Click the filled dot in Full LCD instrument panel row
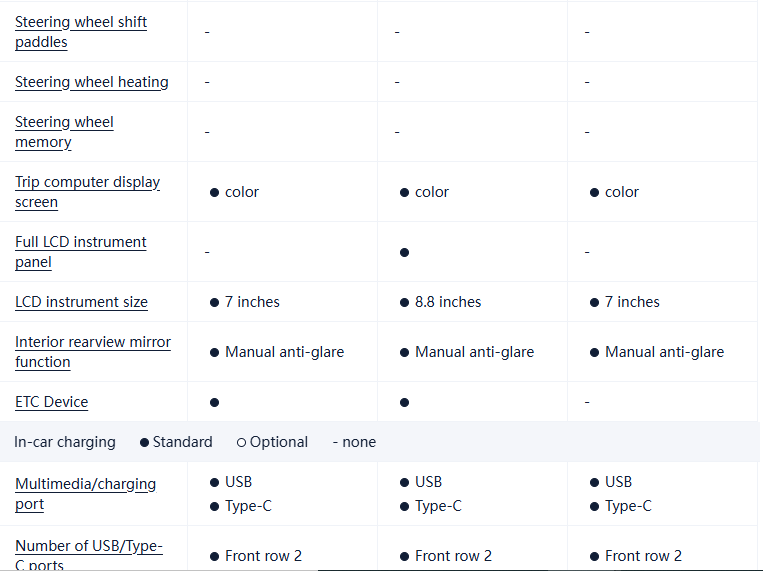 (404, 252)
